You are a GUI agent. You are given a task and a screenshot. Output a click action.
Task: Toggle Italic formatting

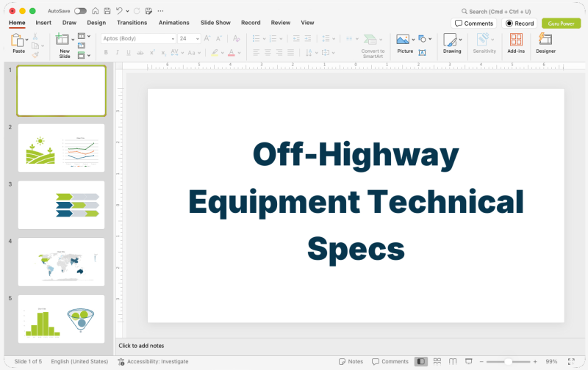[x=117, y=53]
